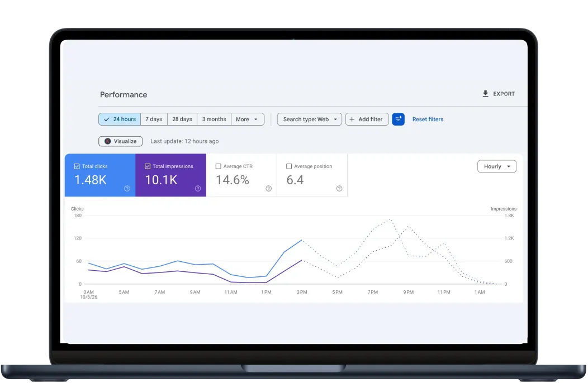Click the Performance heading
The width and height of the screenshot is (588, 383).
(x=124, y=94)
